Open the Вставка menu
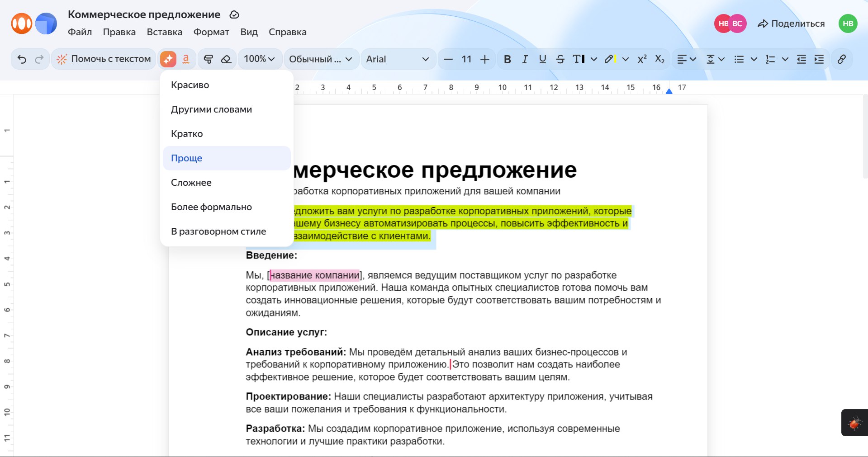The image size is (868, 457). [165, 32]
